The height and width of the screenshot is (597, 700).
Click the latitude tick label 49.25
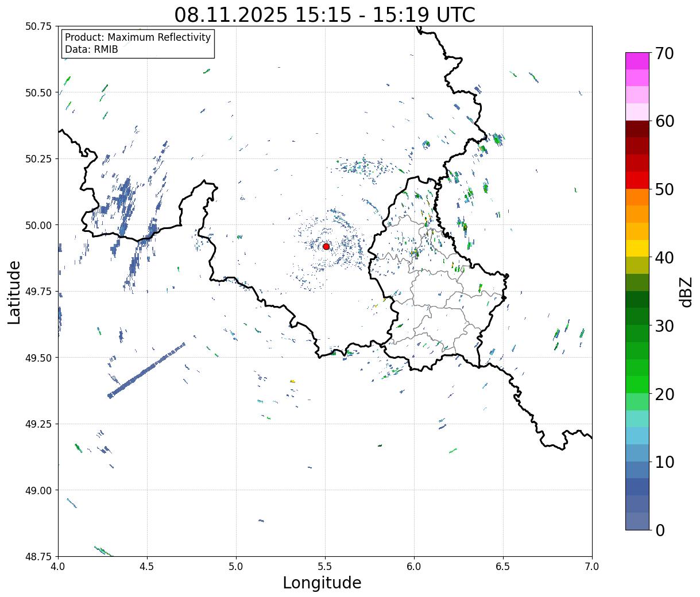pyautogui.click(x=39, y=424)
